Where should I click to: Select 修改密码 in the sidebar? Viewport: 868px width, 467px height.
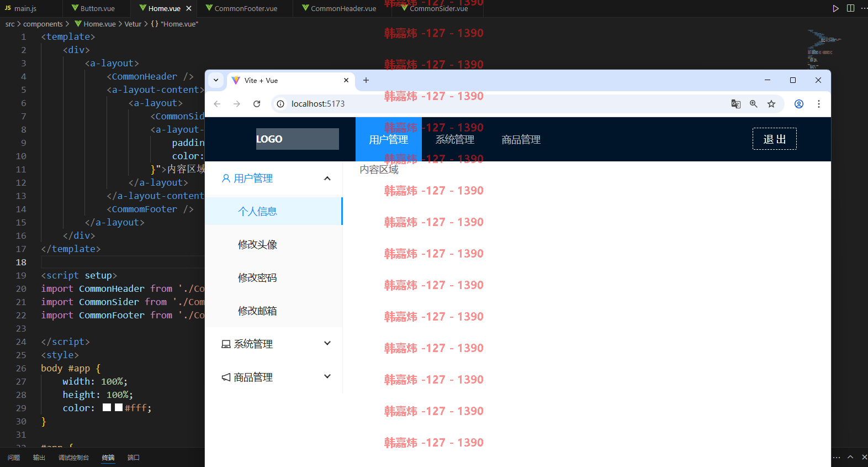tap(274, 277)
